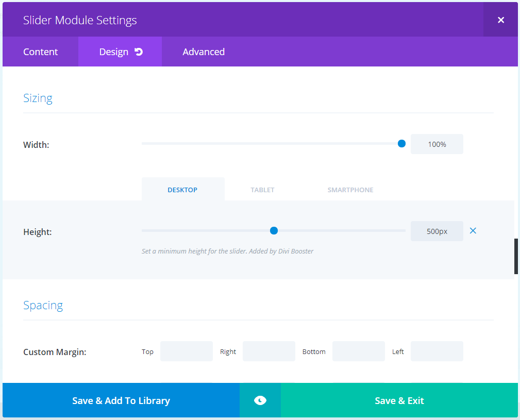Click the Slider Module Settings title

pos(80,20)
